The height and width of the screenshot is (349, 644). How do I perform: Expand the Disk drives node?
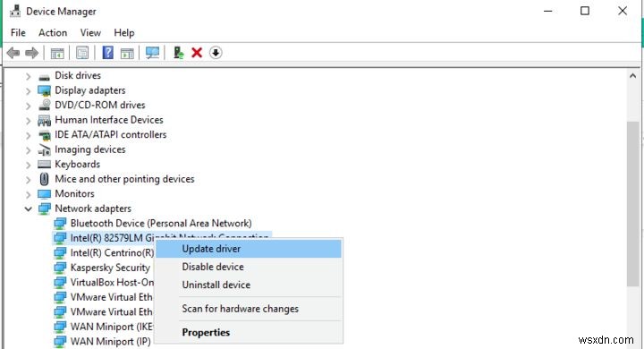tap(28, 76)
